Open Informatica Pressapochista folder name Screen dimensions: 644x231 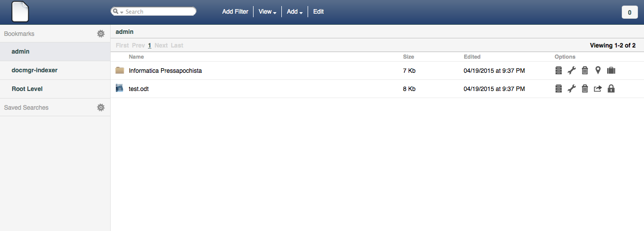click(165, 71)
